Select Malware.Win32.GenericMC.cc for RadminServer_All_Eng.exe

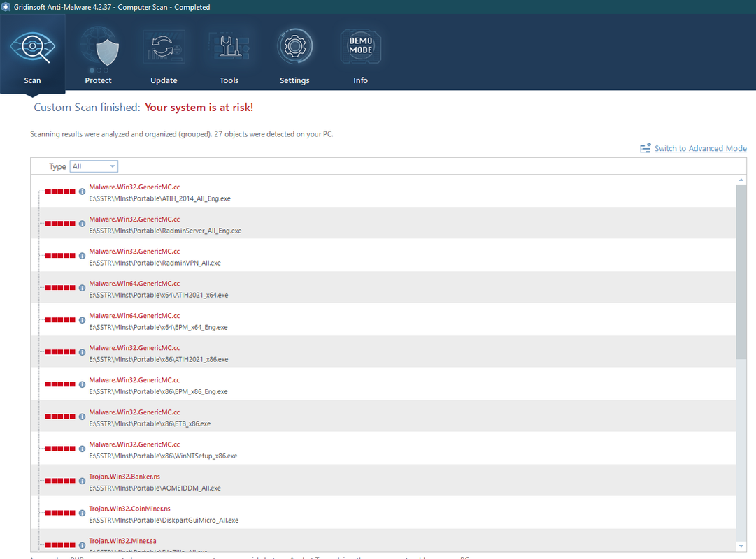point(134,219)
